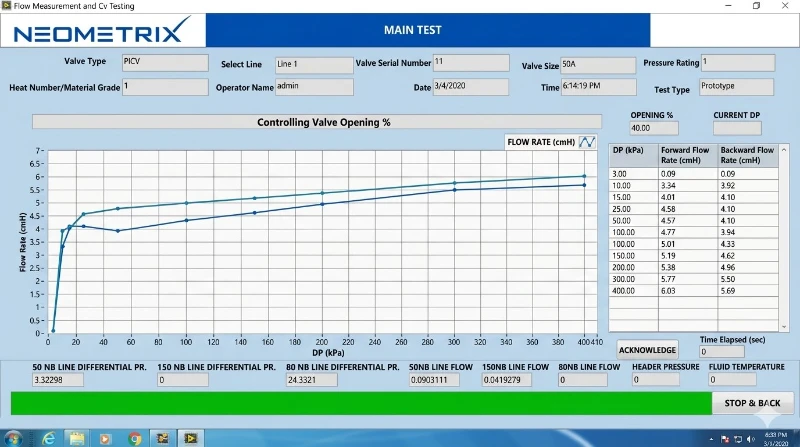Open Google Chrome from the taskbar
Image resolution: width=800 pixels, height=447 pixels.
135,438
